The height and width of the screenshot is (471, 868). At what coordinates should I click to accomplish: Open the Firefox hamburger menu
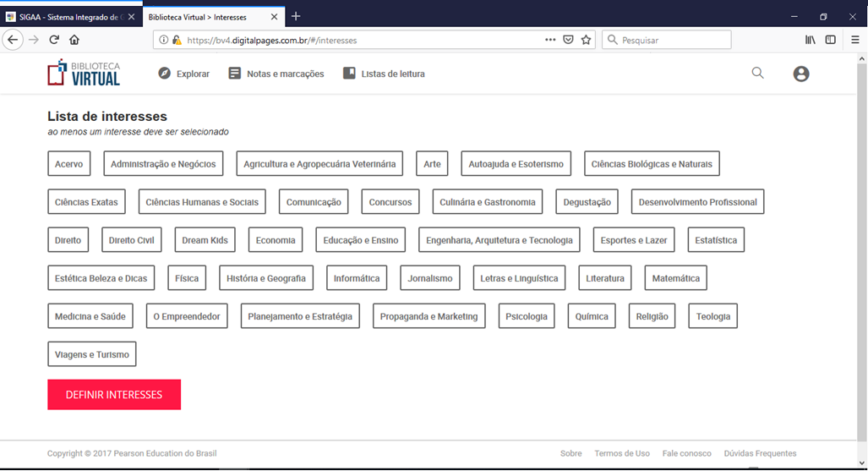pyautogui.click(x=854, y=40)
